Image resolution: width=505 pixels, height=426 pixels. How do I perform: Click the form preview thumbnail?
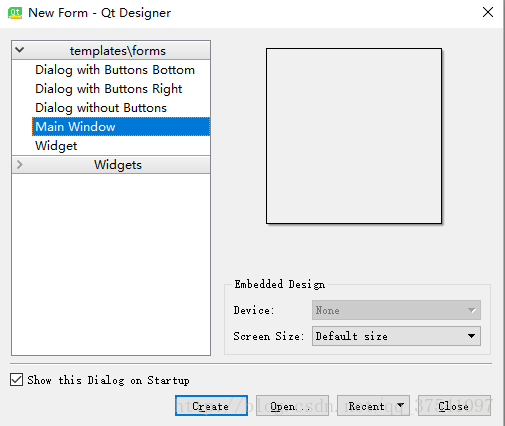(354, 136)
